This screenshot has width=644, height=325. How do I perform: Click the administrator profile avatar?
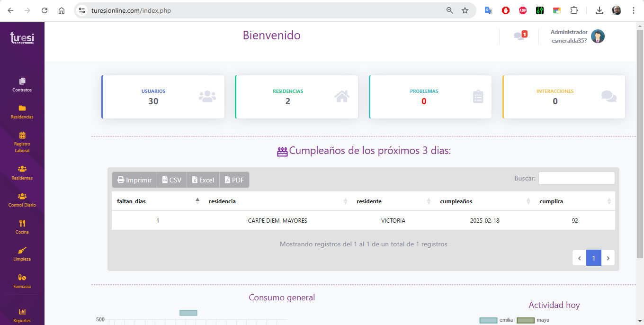point(598,36)
